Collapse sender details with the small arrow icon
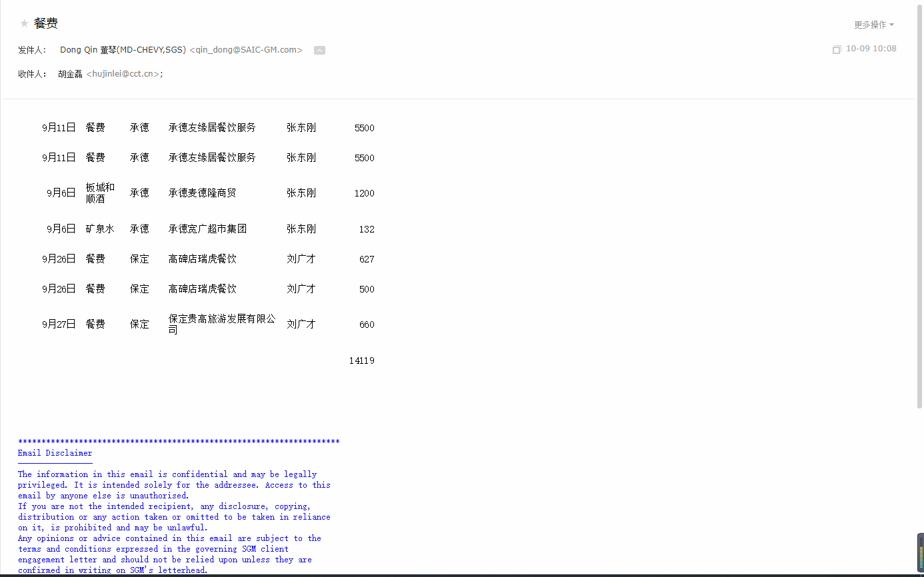The image size is (924, 577). (319, 50)
